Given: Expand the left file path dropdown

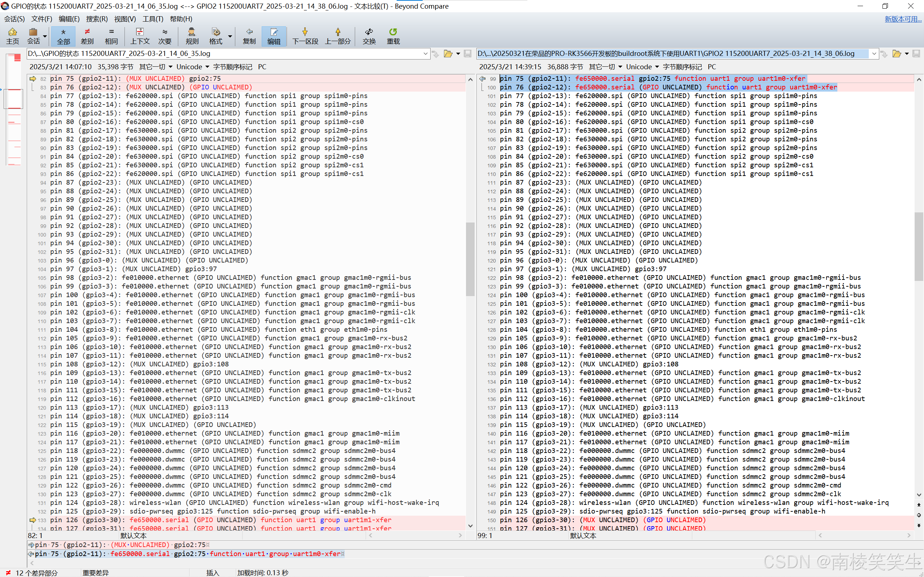Looking at the screenshot, I should (x=425, y=54).
